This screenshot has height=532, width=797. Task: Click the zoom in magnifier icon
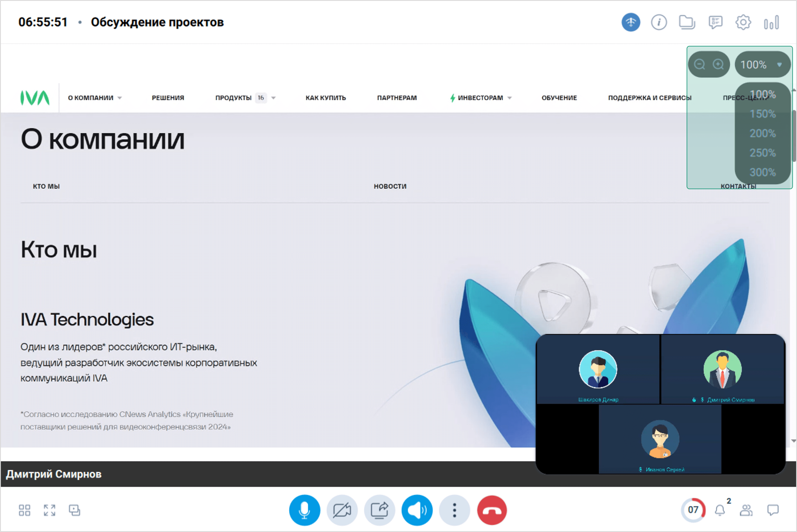point(718,64)
